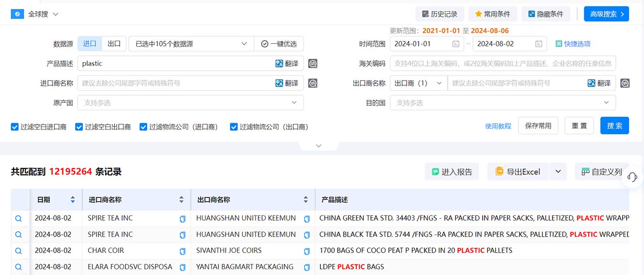This screenshot has width=644, height=275.
Task: Toggle the 过滤空白出口商 checkbox
Action: (x=79, y=127)
